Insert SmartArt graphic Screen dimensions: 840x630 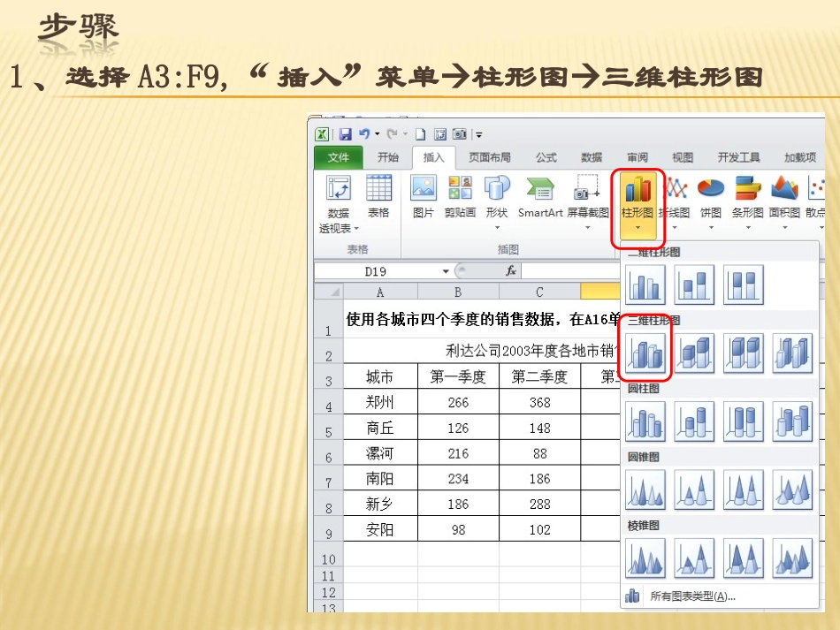(x=540, y=196)
